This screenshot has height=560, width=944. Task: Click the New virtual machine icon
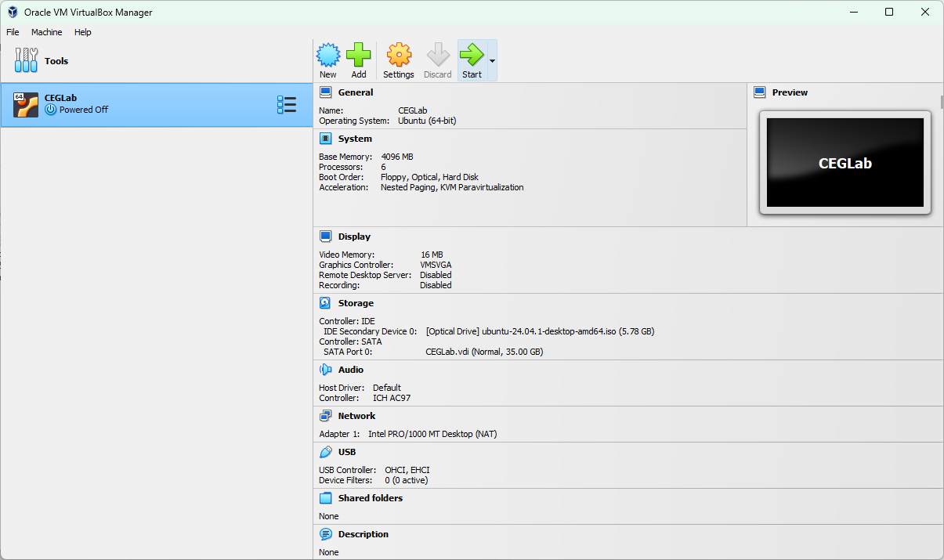click(327, 55)
